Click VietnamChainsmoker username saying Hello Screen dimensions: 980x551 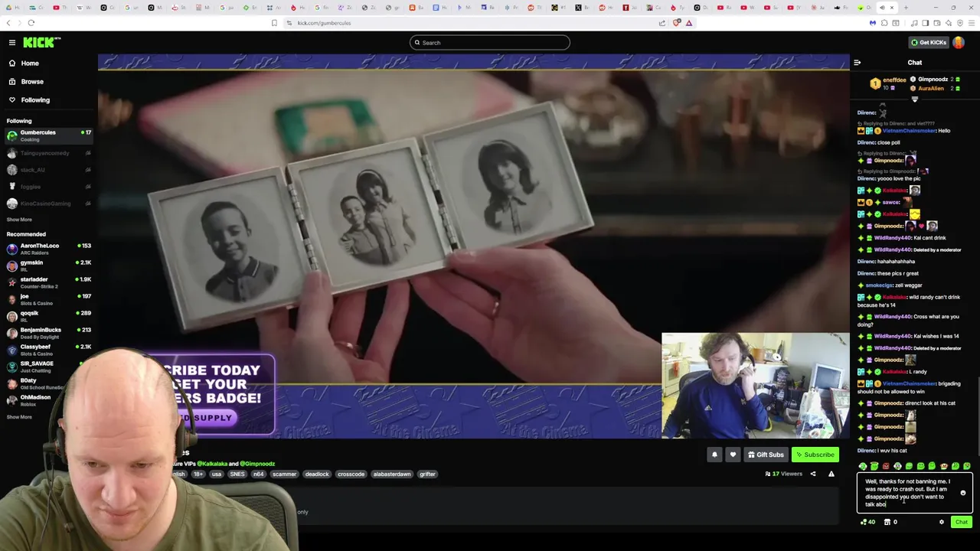pyautogui.click(x=909, y=131)
